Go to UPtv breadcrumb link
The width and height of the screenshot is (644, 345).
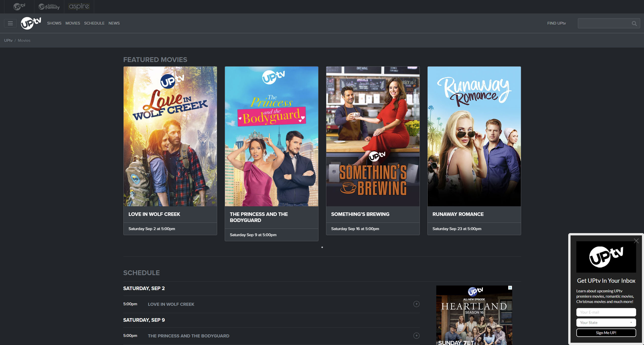click(8, 40)
